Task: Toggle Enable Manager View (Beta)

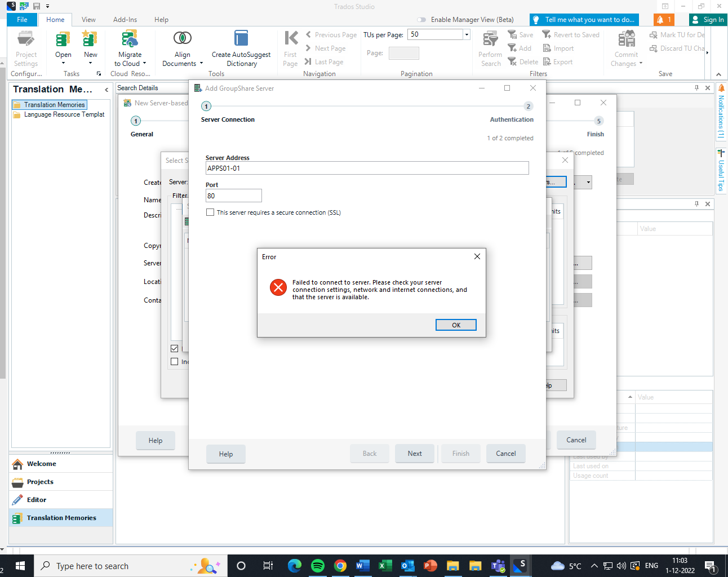Action: (421, 20)
